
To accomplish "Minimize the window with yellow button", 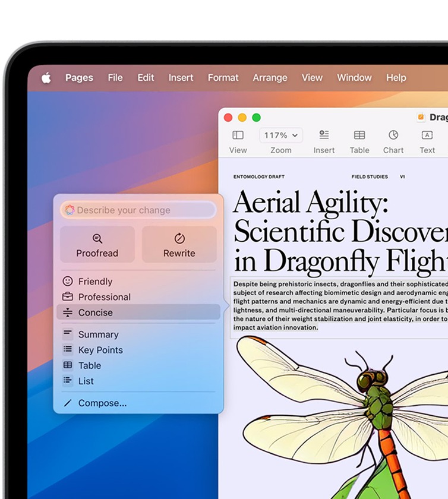I will [242, 118].
